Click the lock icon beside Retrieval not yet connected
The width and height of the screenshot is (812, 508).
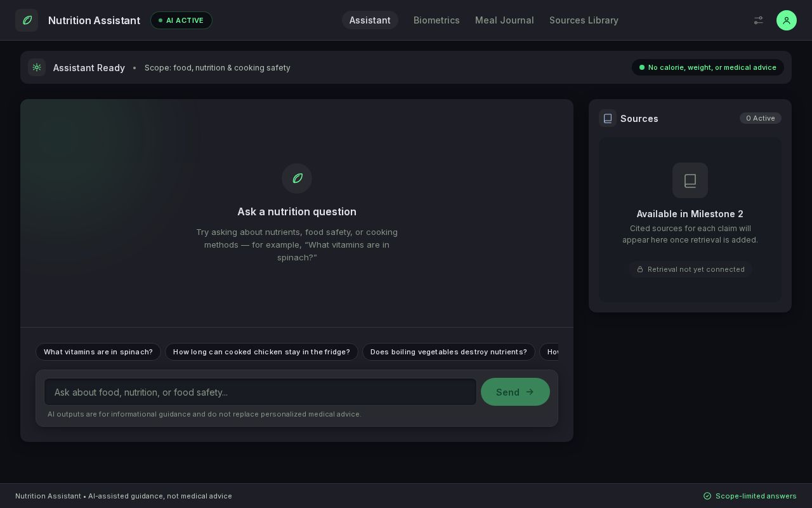click(640, 269)
